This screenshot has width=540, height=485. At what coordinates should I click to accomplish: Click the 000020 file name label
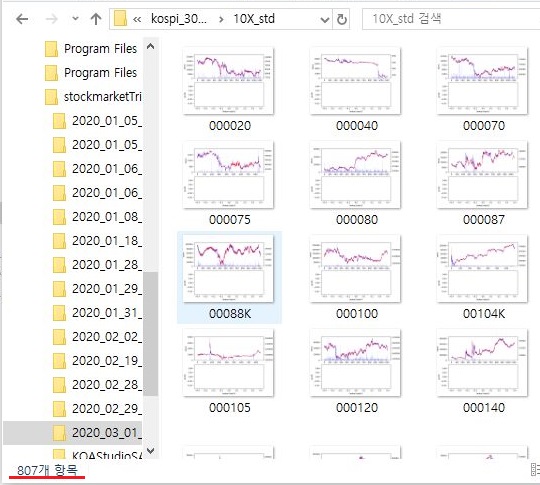230,126
